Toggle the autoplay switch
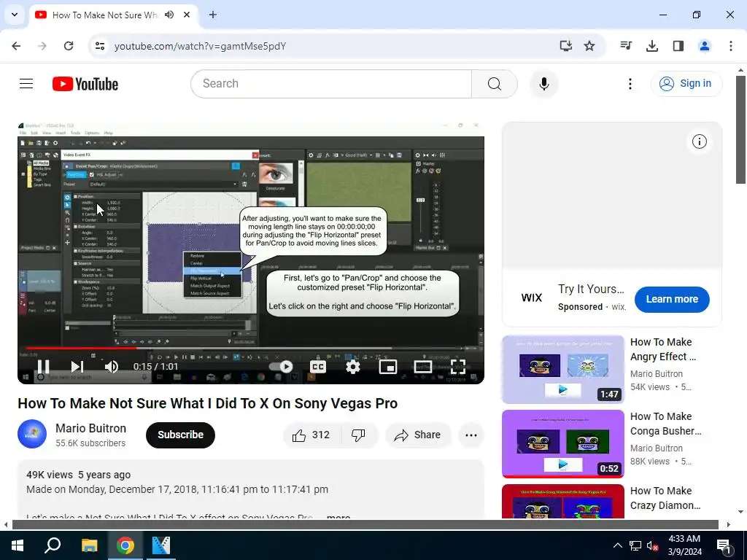Image resolution: width=747 pixels, height=560 pixels. (x=281, y=366)
